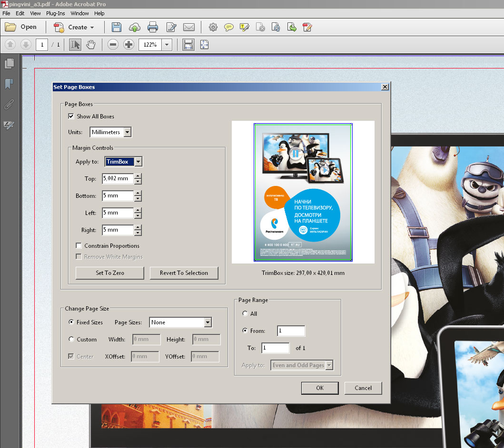Expand the Create dropdown arrow
The width and height of the screenshot is (504, 448).
click(x=92, y=28)
